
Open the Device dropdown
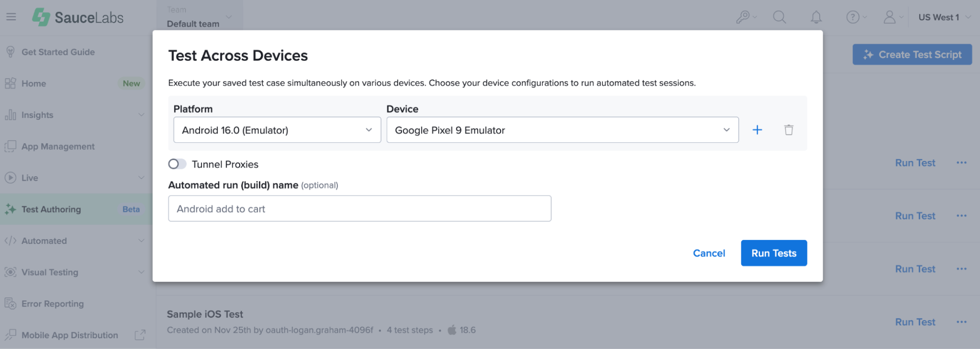562,130
